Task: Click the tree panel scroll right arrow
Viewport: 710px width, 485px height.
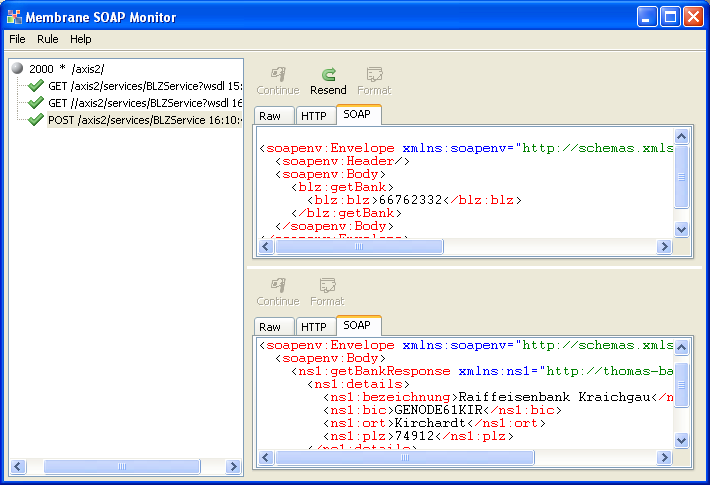Action: coord(233,466)
